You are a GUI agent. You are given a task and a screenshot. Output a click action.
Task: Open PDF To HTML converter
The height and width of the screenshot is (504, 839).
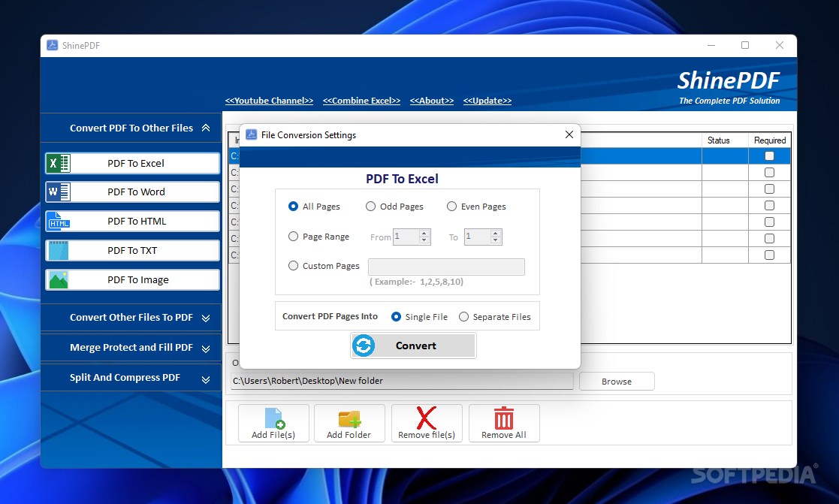pyautogui.click(x=133, y=221)
